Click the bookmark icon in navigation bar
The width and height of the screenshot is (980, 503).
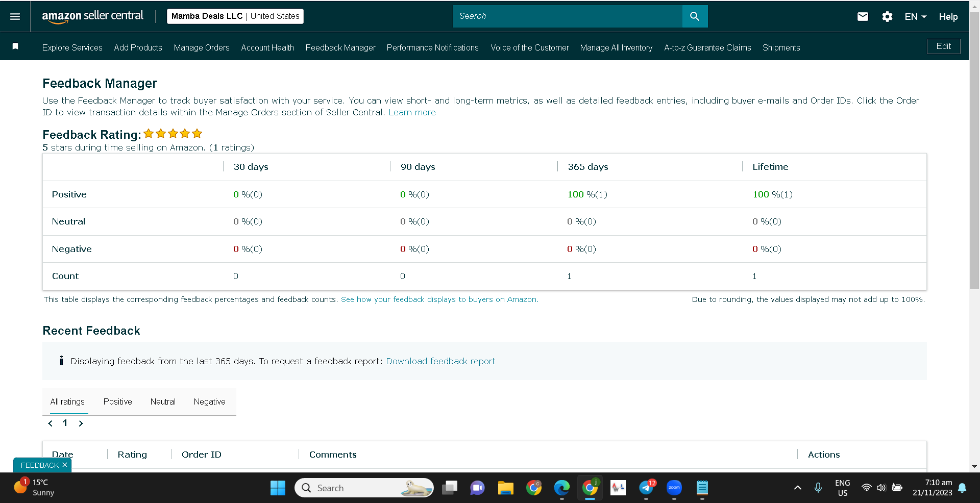click(15, 46)
